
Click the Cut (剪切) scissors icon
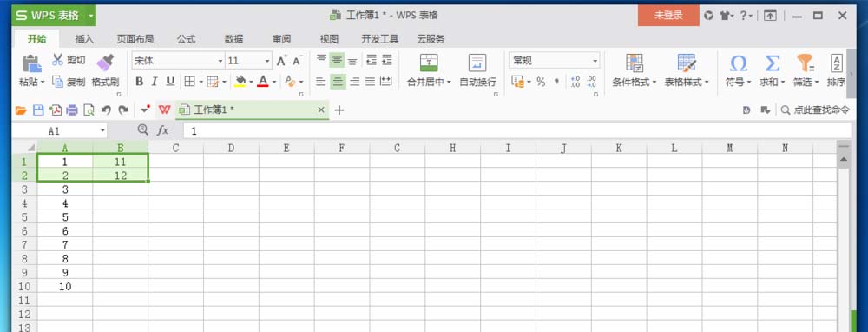pos(57,60)
